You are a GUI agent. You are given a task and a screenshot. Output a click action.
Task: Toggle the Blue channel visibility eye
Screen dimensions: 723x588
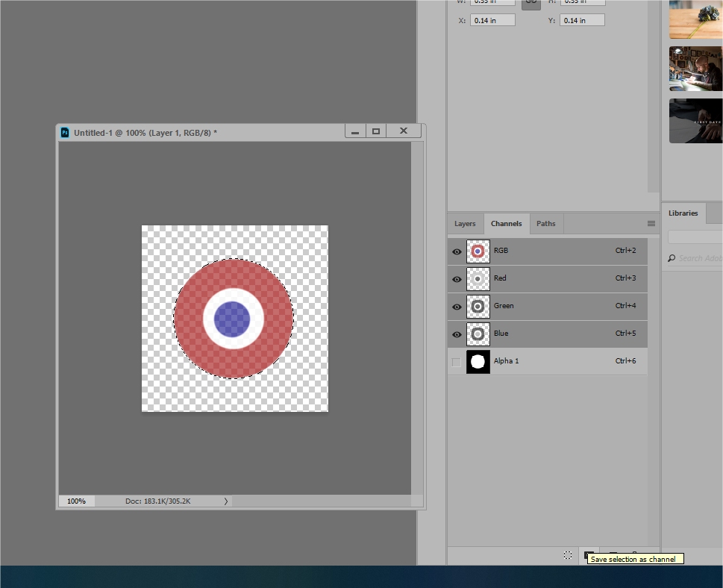[457, 334]
